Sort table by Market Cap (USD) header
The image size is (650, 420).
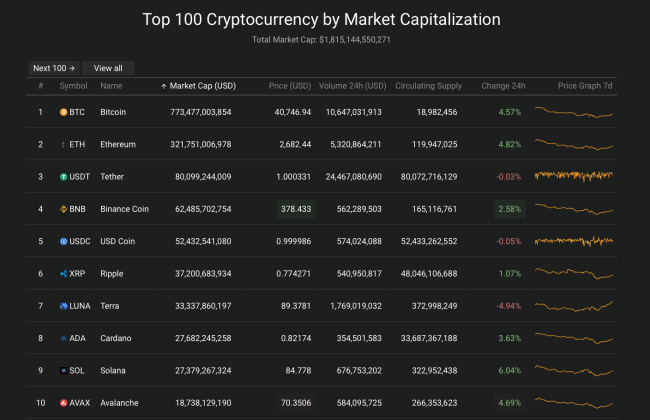pos(203,86)
